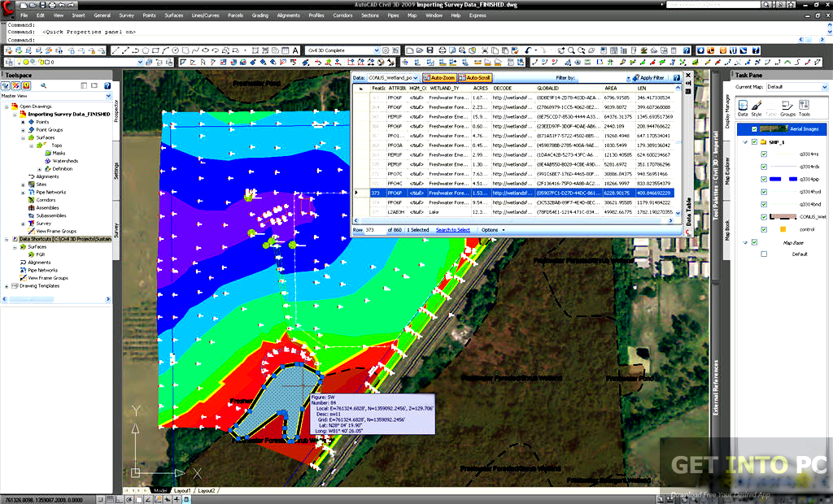Open the Corridors menu
Viewport: 833px width, 504px height.
342,15
